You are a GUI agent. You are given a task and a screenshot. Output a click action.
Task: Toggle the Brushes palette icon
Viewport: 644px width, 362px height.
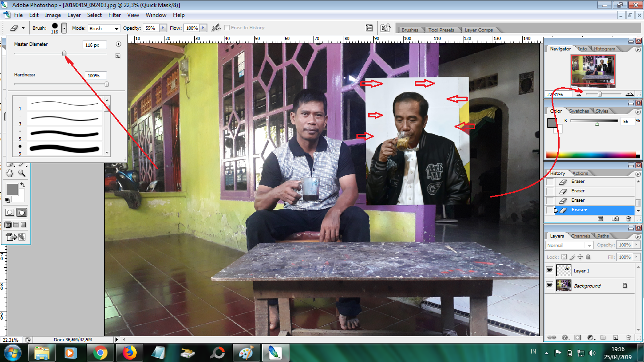pyautogui.click(x=369, y=28)
